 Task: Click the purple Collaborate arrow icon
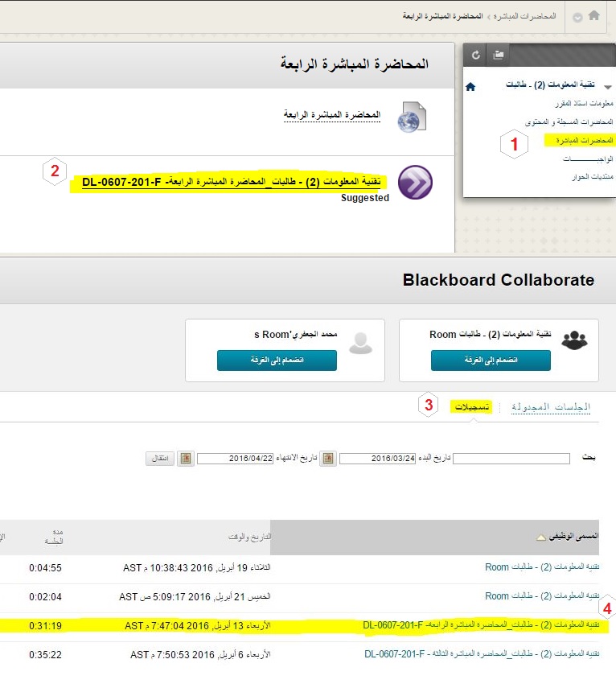415,183
